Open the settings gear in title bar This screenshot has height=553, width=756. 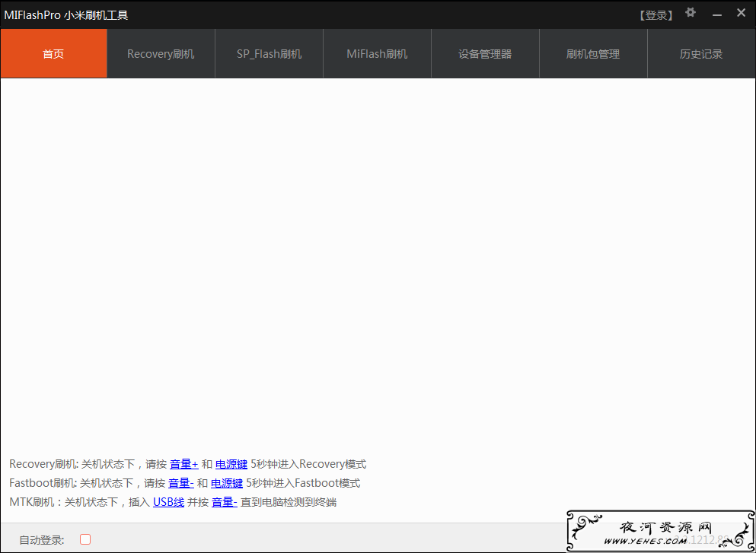(691, 13)
